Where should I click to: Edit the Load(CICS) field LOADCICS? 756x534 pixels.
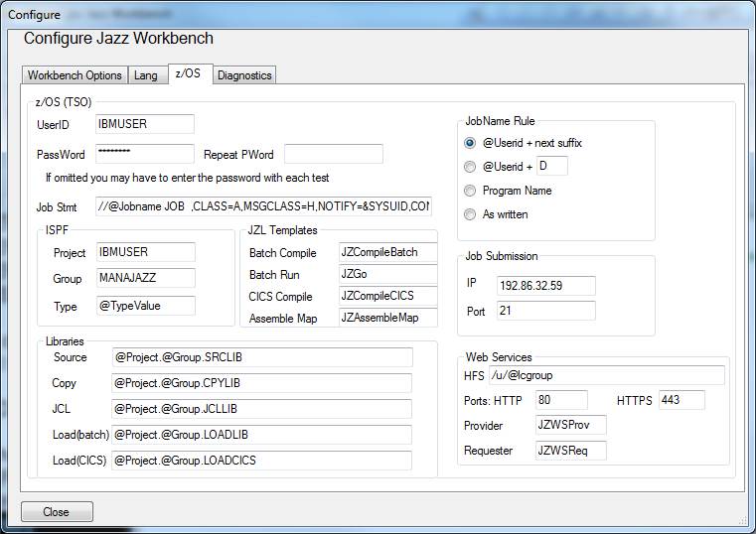click(262, 461)
